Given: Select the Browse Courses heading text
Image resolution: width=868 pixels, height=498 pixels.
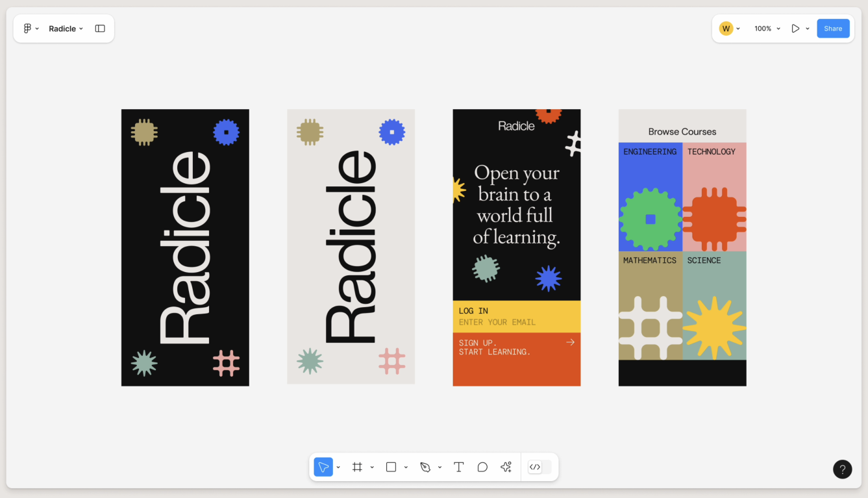Looking at the screenshot, I should coord(682,132).
